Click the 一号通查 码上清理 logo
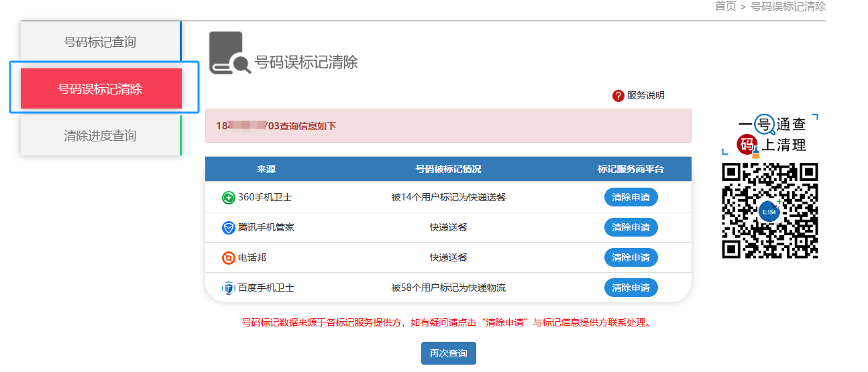868x372 pixels. (771, 133)
